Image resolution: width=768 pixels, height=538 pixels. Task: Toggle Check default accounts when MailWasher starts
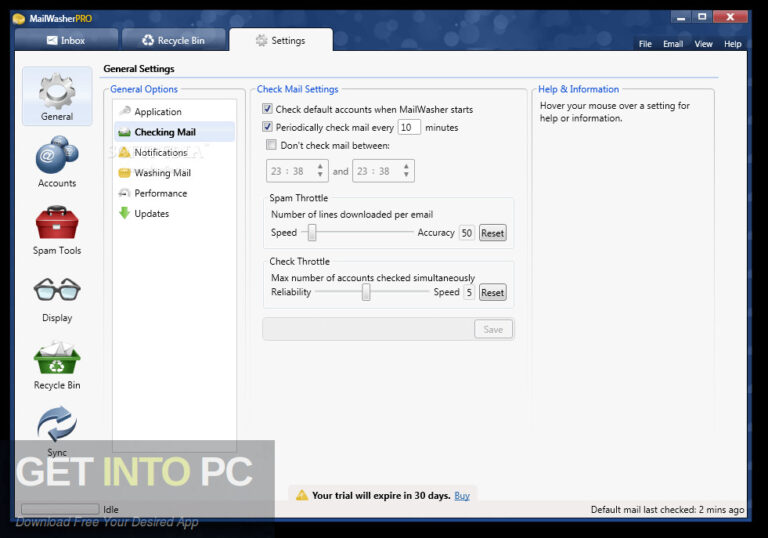tap(267, 109)
